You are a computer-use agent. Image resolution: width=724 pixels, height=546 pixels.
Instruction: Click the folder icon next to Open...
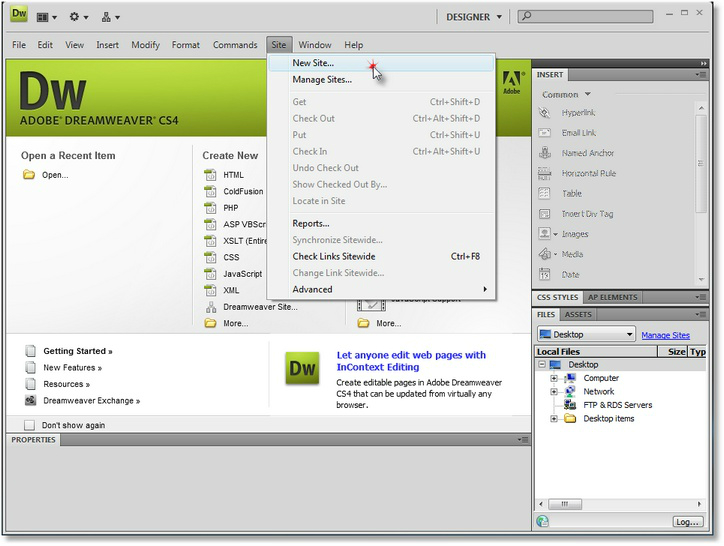pyautogui.click(x=29, y=175)
